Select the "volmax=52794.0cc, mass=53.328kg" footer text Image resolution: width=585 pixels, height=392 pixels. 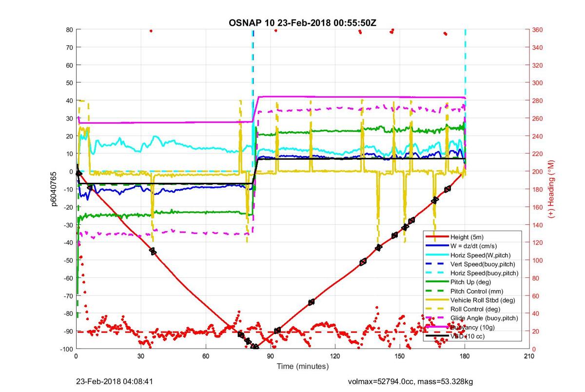pyautogui.click(x=410, y=381)
